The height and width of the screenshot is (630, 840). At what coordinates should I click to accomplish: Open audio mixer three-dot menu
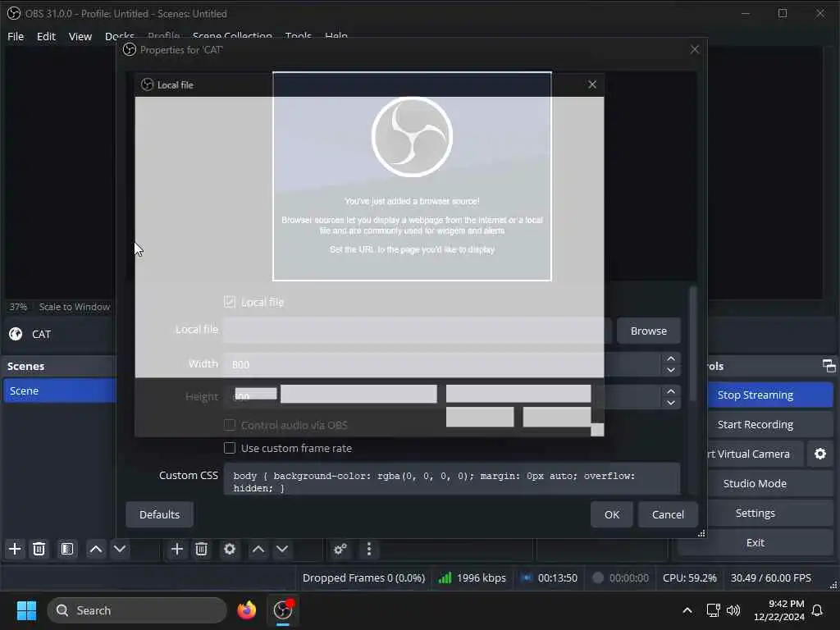(369, 549)
